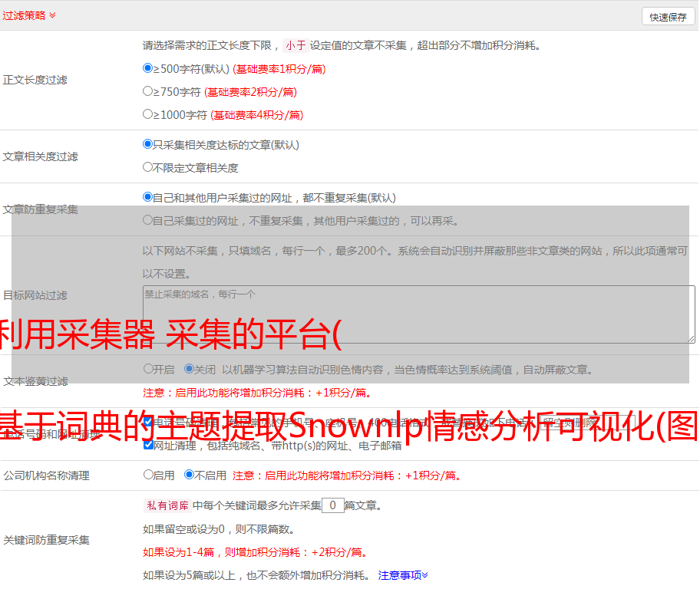
Task: Toggle the 电话号码清理 checkbox
Action: [x=148, y=421]
